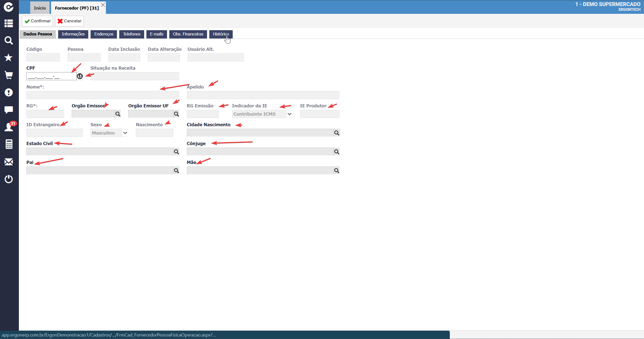Switch to the Informações tab

pyautogui.click(x=73, y=34)
